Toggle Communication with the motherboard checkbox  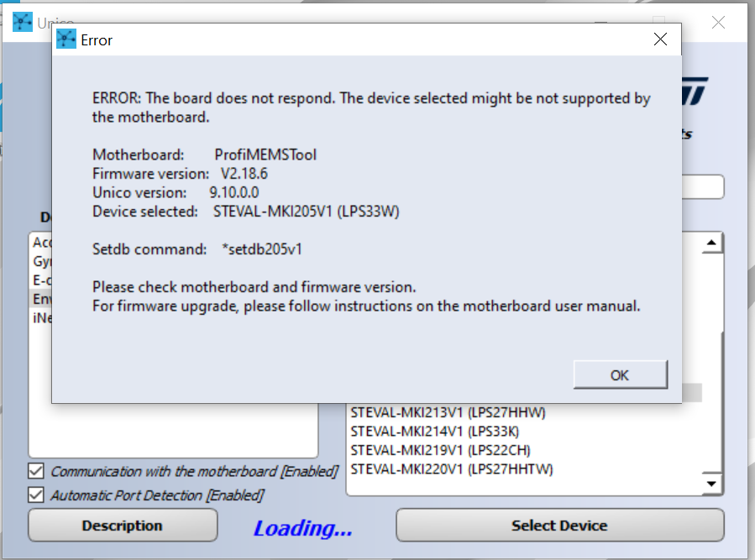click(x=36, y=471)
